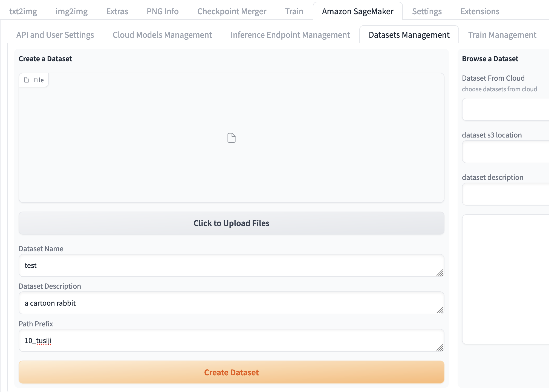
Task: Click the file icon in the drop area
Action: point(231,138)
